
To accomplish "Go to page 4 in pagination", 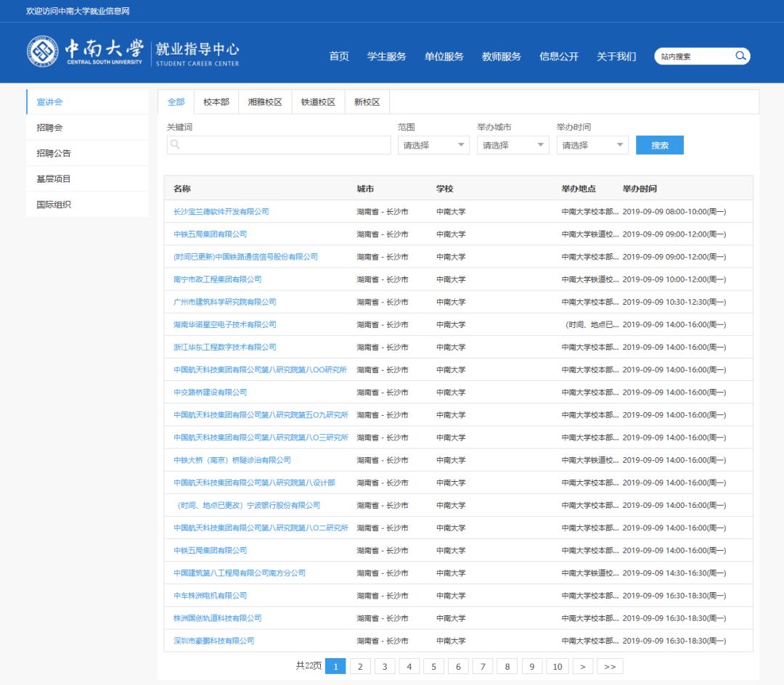I will tap(409, 666).
